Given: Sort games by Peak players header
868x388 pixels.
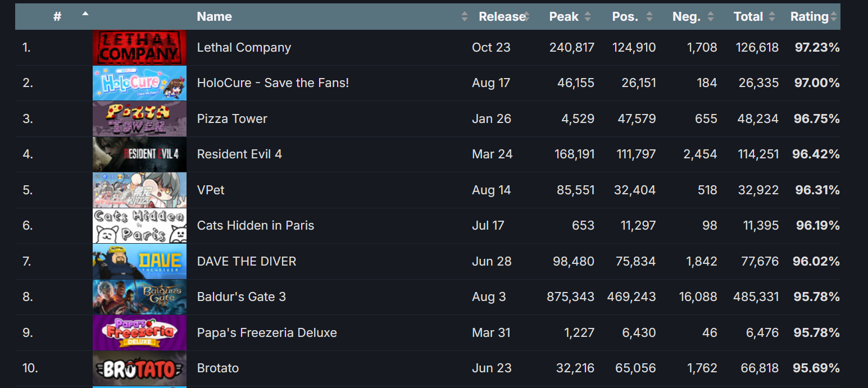Looking at the screenshot, I should (563, 17).
